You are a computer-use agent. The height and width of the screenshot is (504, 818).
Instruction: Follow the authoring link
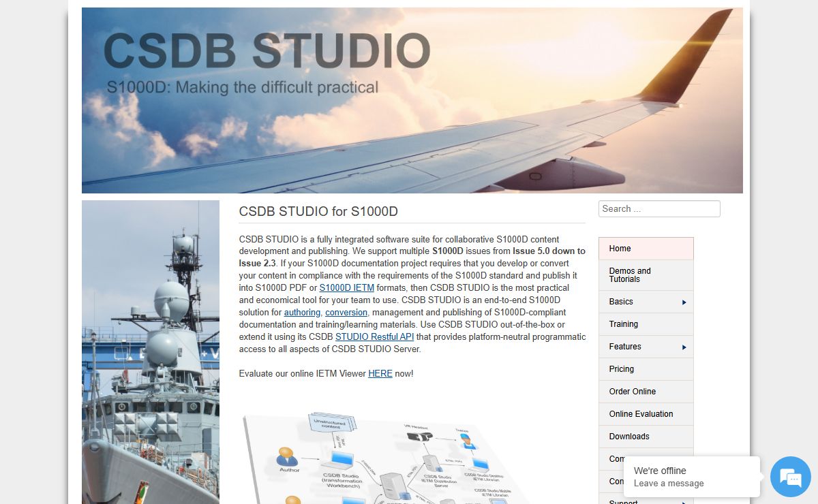click(x=302, y=313)
